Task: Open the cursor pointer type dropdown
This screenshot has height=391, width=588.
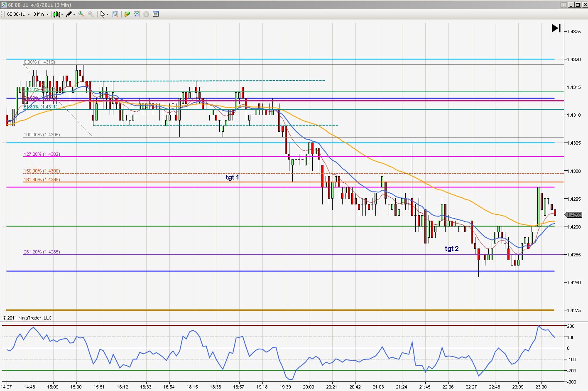Action: point(104,14)
